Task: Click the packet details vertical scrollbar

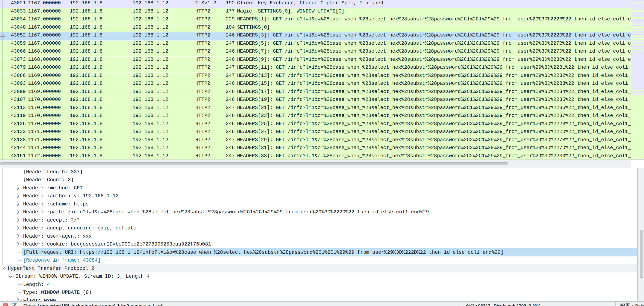Action: 641,254
